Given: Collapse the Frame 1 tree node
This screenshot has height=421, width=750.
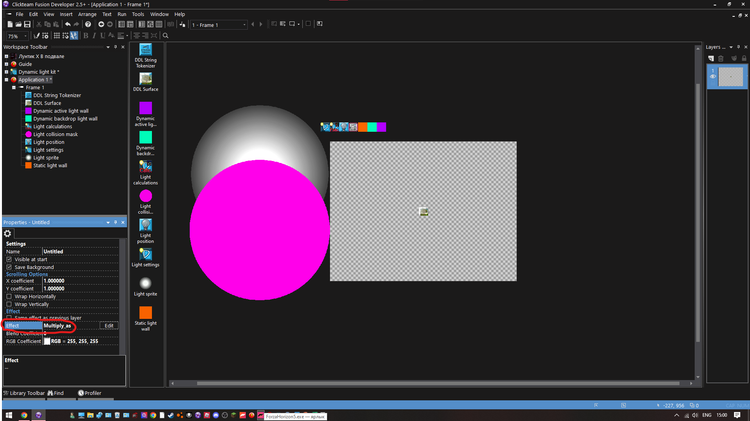Looking at the screenshot, I should 14,88.
